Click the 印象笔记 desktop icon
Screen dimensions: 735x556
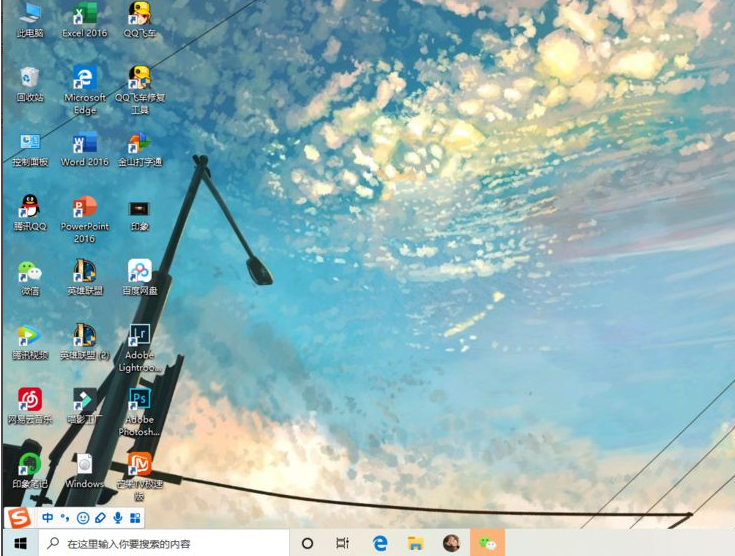[30, 465]
